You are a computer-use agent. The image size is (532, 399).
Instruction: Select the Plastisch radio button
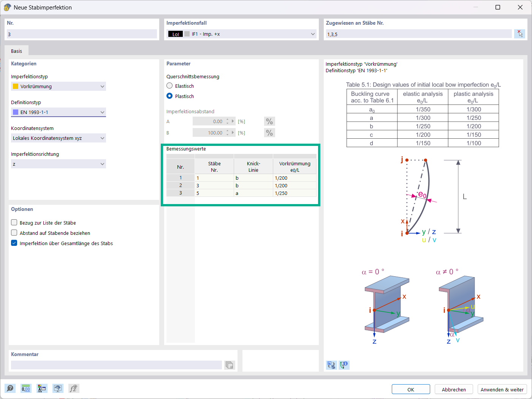click(x=169, y=96)
